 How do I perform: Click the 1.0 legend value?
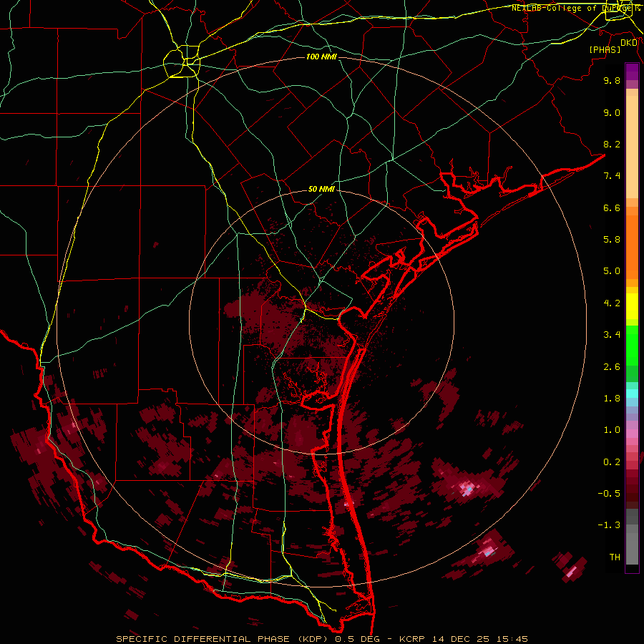[612, 430]
